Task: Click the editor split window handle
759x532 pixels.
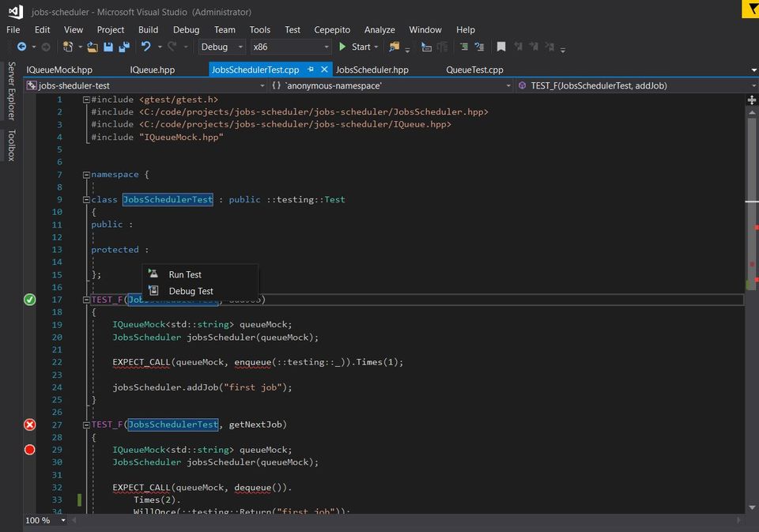Action: click(x=752, y=100)
